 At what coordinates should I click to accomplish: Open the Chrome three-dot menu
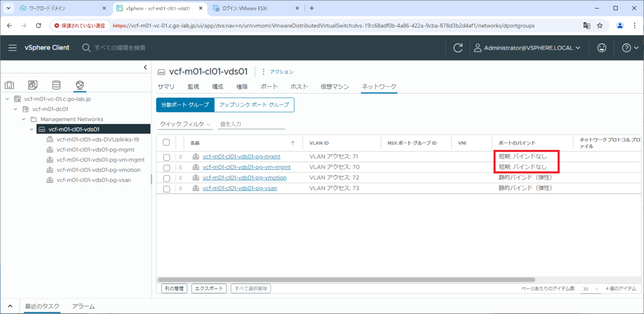(635, 25)
